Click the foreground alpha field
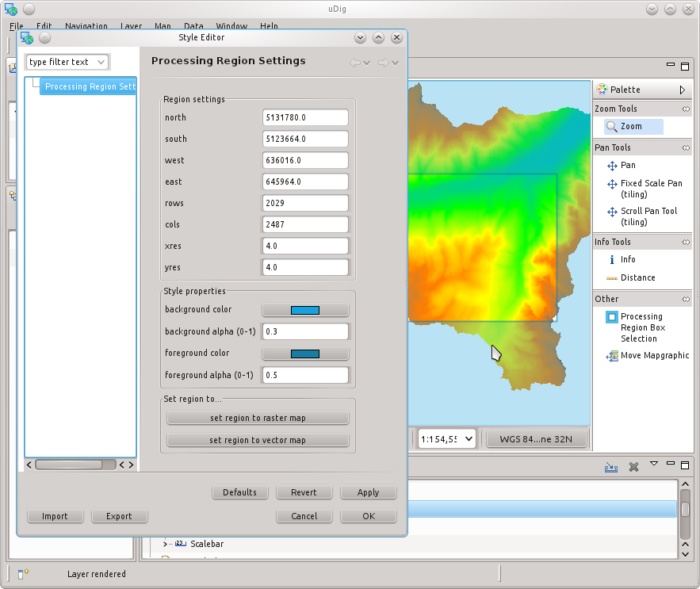 coord(305,375)
